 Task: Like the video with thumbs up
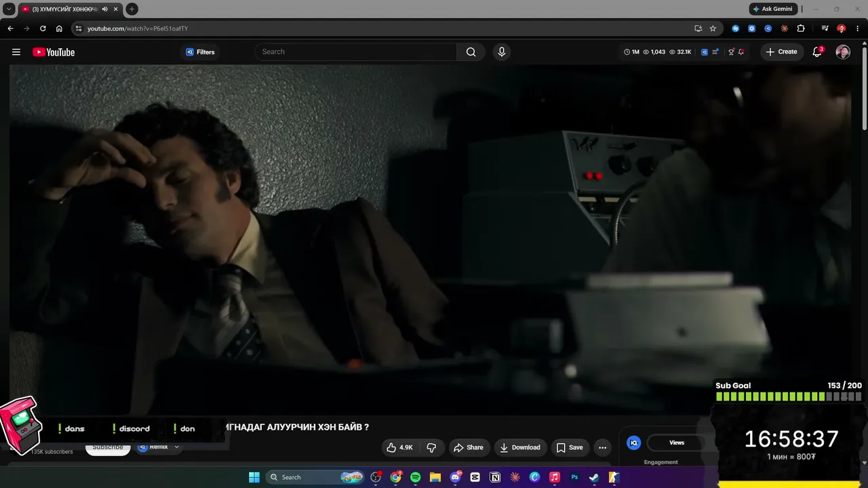point(400,447)
